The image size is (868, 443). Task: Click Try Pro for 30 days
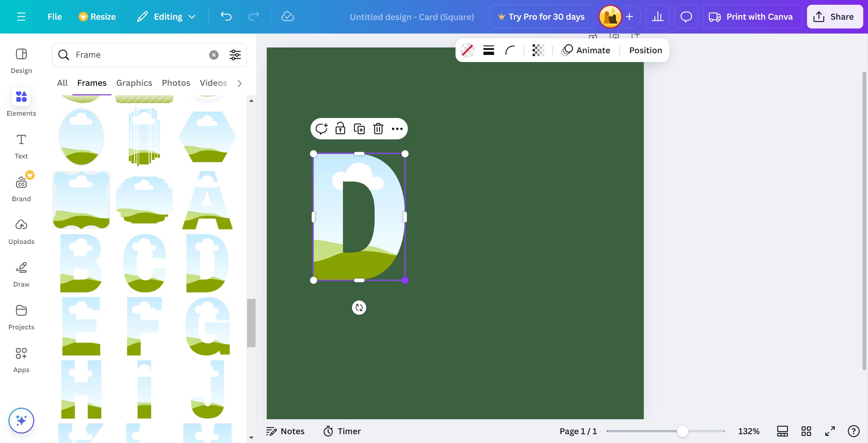541,17
